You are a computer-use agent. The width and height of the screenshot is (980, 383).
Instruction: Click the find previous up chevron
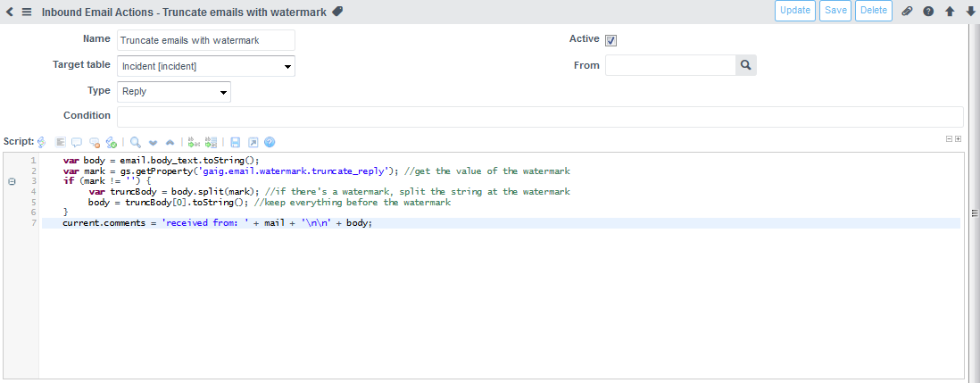coord(170,143)
